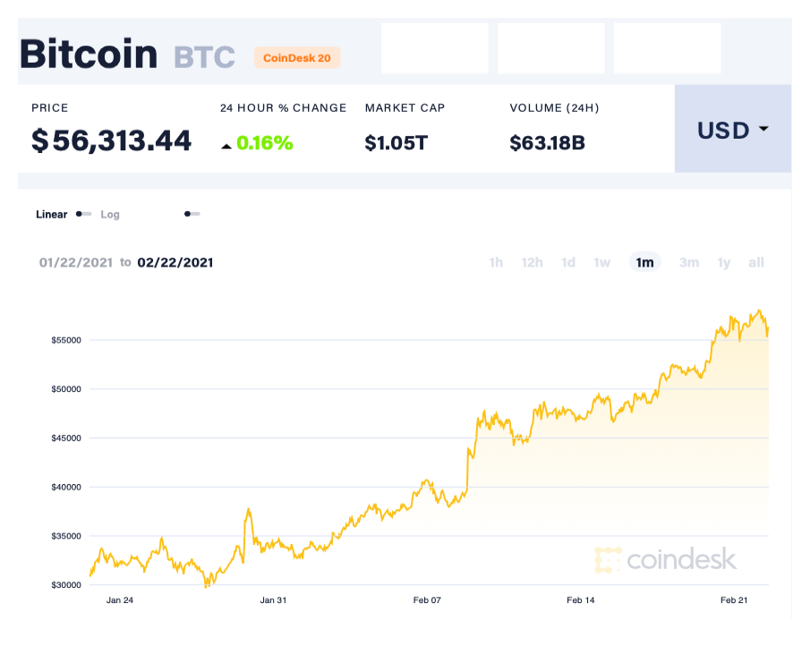The height and width of the screenshot is (672, 810).
Task: Switch to the 1y chart range
Action: pyautogui.click(x=723, y=262)
